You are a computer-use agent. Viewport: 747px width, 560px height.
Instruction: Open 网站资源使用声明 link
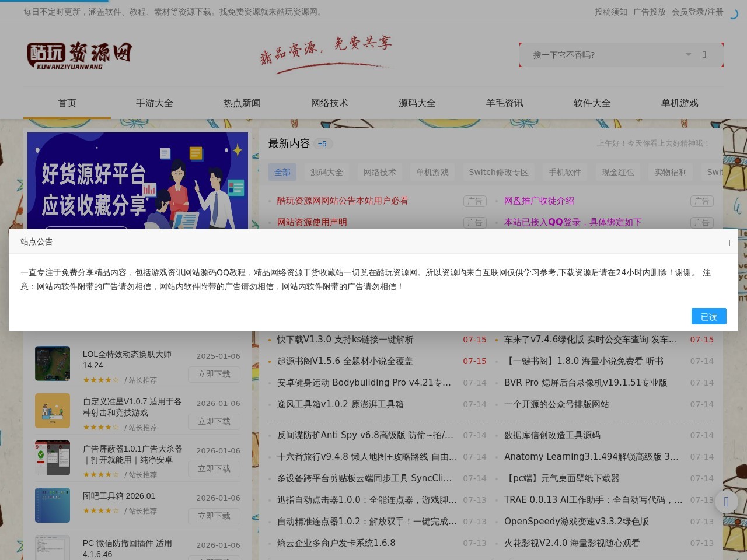(x=312, y=222)
